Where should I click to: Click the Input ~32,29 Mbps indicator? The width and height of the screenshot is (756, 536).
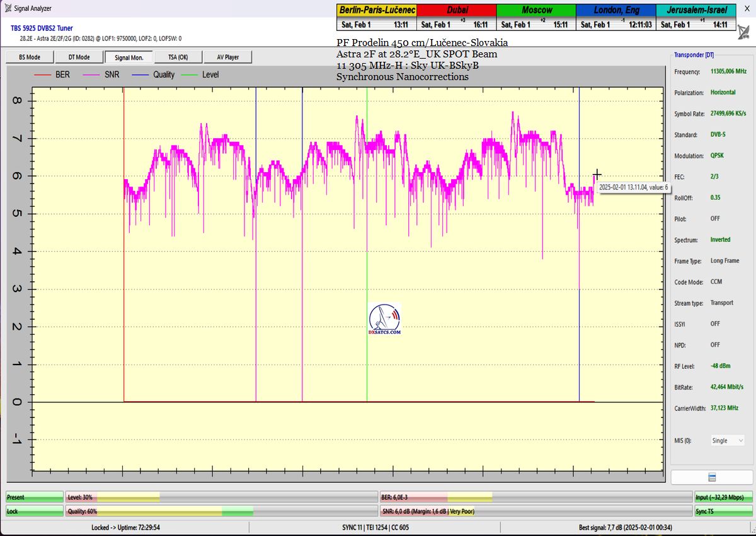pyautogui.click(x=723, y=497)
